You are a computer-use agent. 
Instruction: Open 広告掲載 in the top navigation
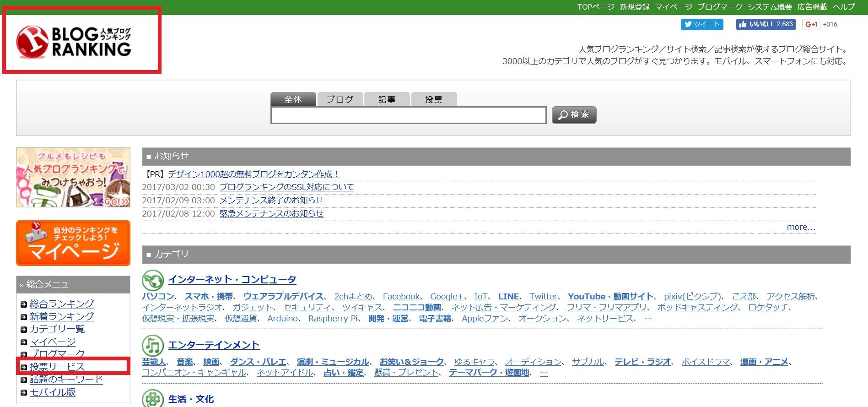[x=812, y=7]
